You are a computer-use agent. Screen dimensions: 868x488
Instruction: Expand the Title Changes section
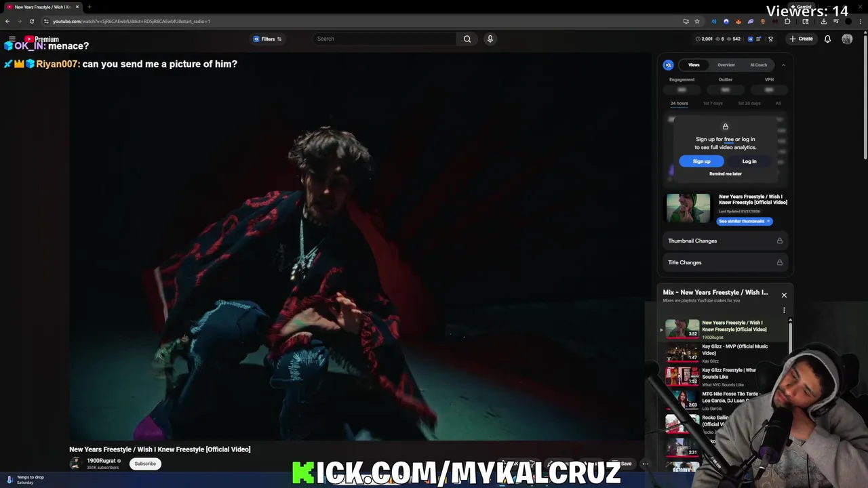(725, 262)
